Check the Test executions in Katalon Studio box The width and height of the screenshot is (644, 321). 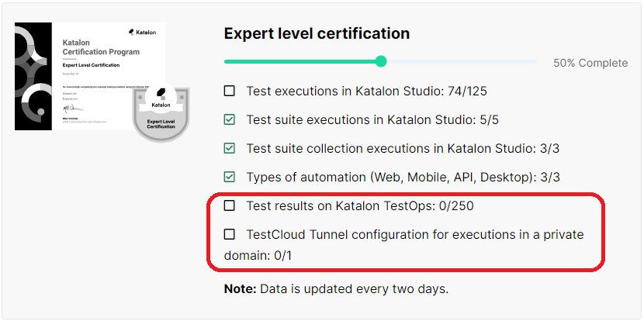pos(230,91)
